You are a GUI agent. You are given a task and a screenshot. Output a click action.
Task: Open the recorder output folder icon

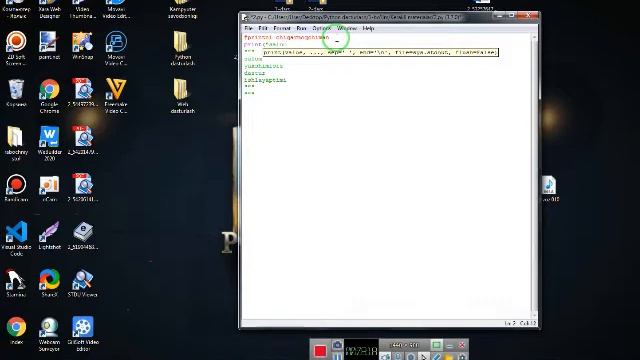point(449,357)
